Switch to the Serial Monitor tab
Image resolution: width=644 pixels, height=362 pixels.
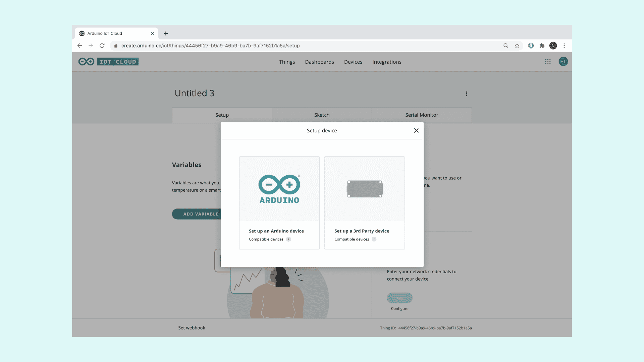pos(422,115)
